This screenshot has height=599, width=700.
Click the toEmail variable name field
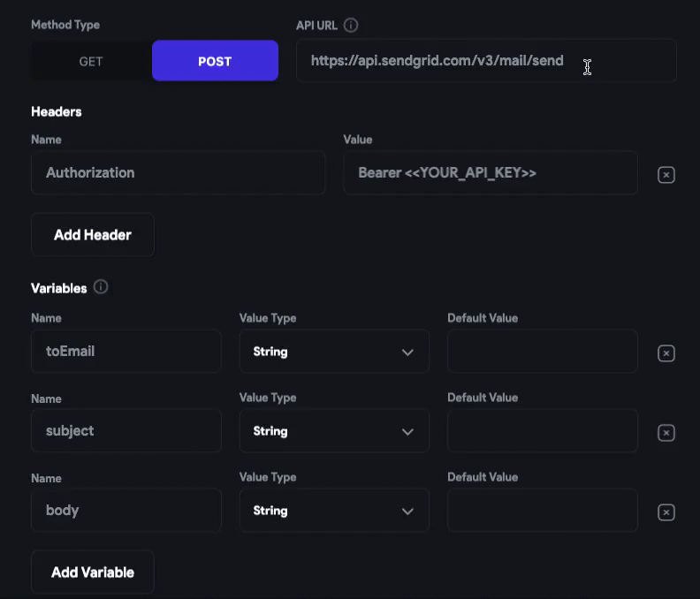click(x=126, y=352)
